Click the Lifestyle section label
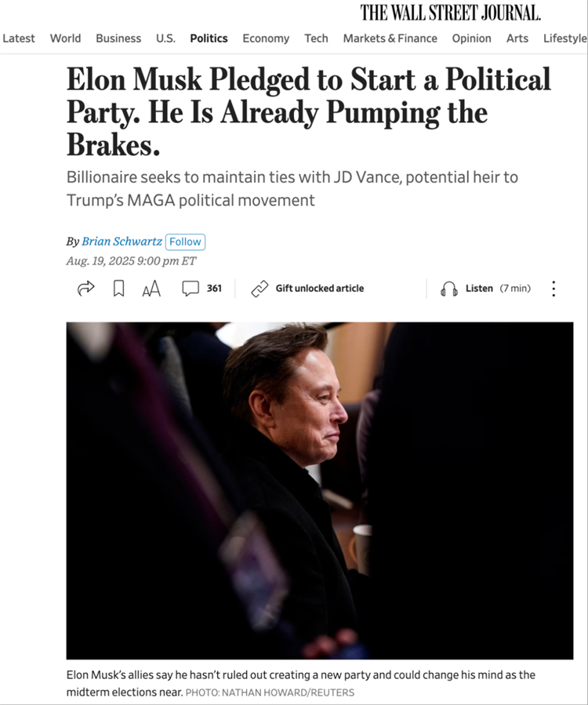The height and width of the screenshot is (705, 588). point(564,38)
